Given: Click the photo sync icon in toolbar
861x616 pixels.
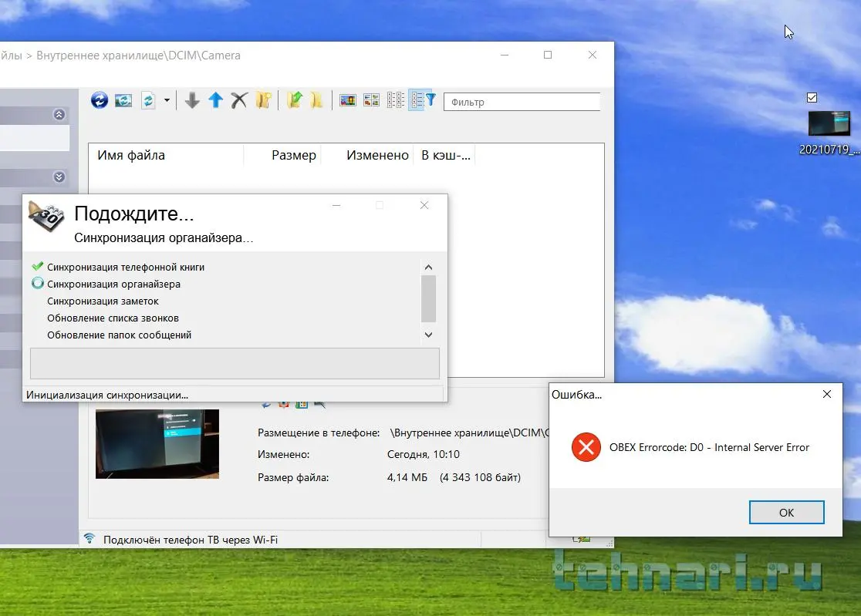Looking at the screenshot, I should click(x=123, y=100).
